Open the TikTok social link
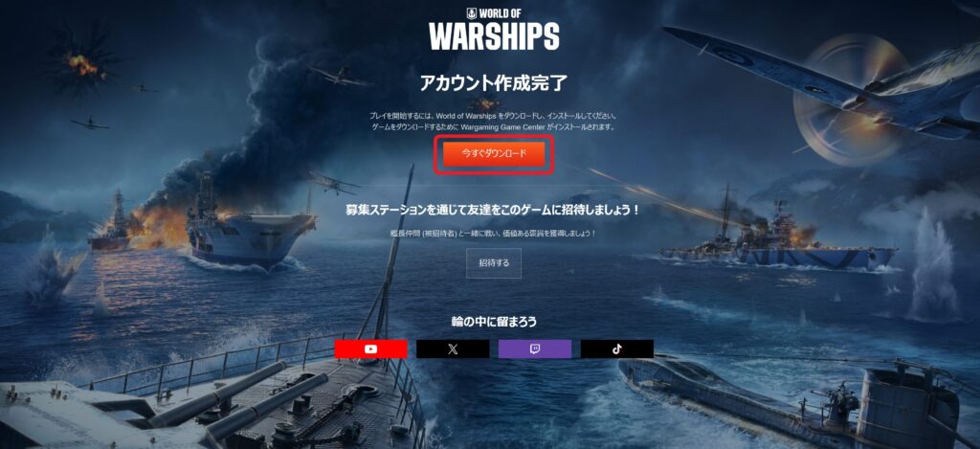 (617, 348)
